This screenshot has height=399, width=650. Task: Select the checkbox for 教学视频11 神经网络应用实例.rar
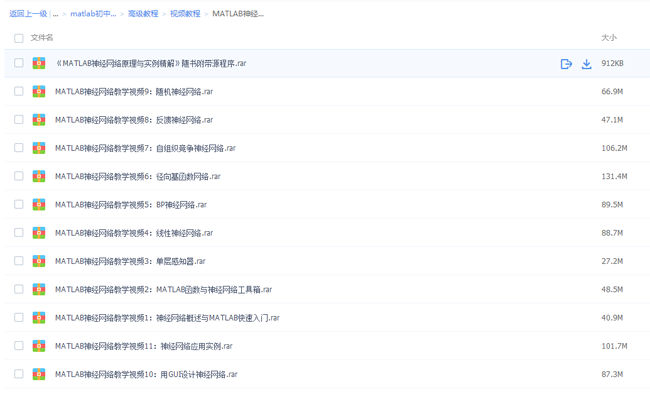click(x=19, y=345)
